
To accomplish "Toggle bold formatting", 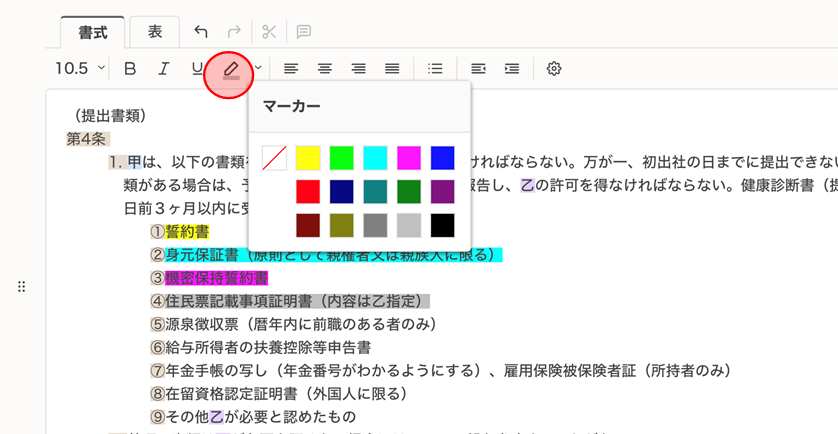I will pyautogui.click(x=129, y=69).
